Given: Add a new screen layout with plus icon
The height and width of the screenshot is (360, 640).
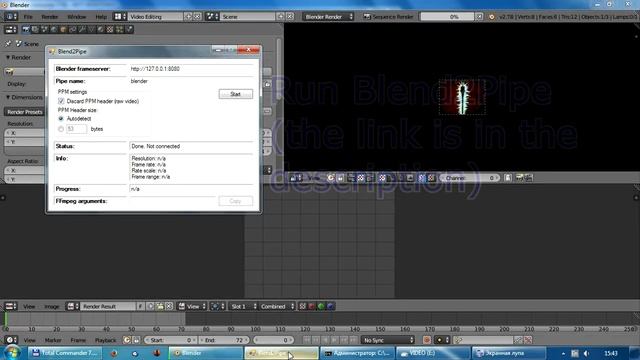Looking at the screenshot, I should point(188,17).
